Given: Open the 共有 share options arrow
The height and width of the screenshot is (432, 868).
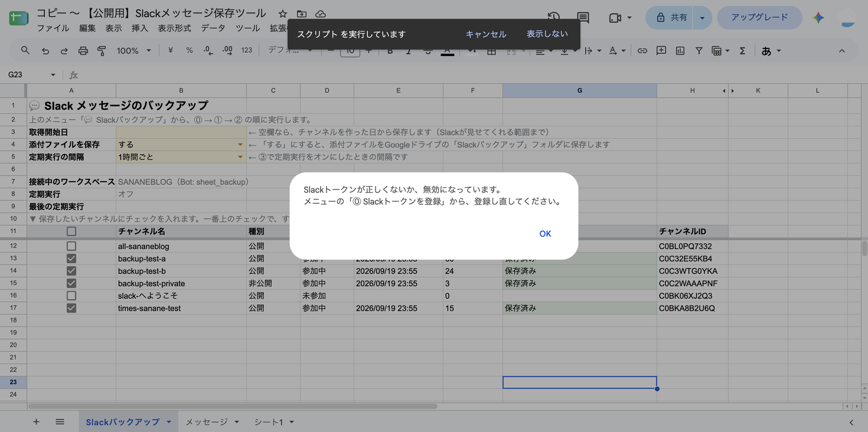Looking at the screenshot, I should (x=702, y=18).
